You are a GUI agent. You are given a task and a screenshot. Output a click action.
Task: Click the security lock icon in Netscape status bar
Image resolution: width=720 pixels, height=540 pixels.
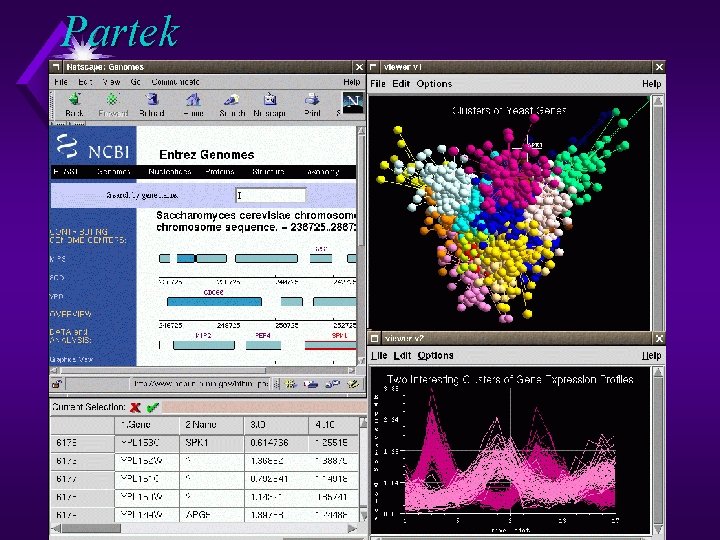point(57,384)
